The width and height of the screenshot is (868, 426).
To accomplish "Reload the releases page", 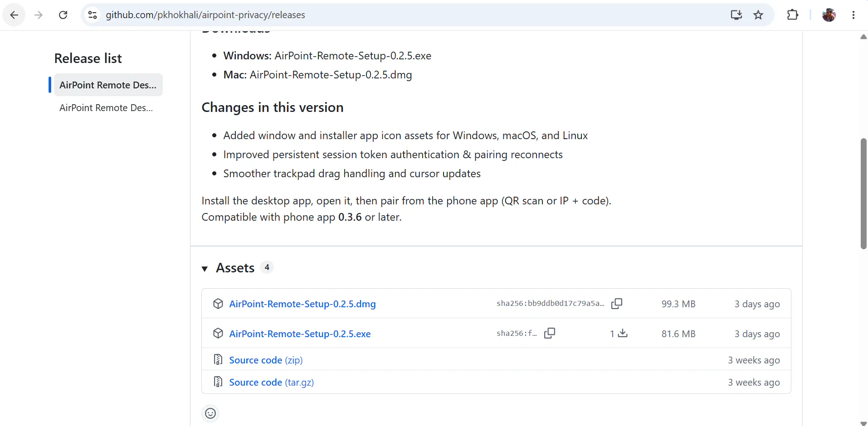I will pyautogui.click(x=63, y=15).
